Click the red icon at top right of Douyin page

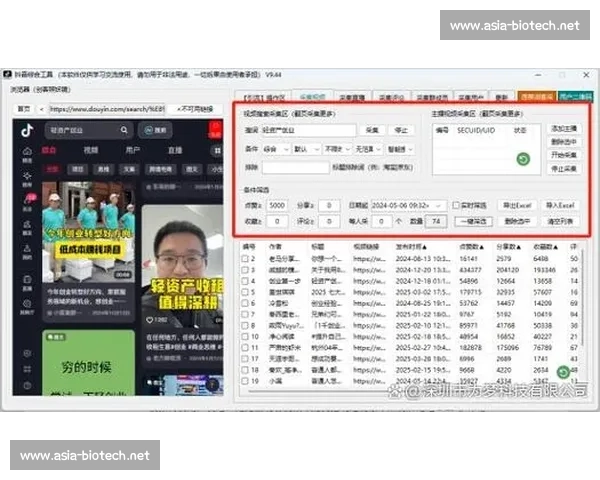pos(217,130)
